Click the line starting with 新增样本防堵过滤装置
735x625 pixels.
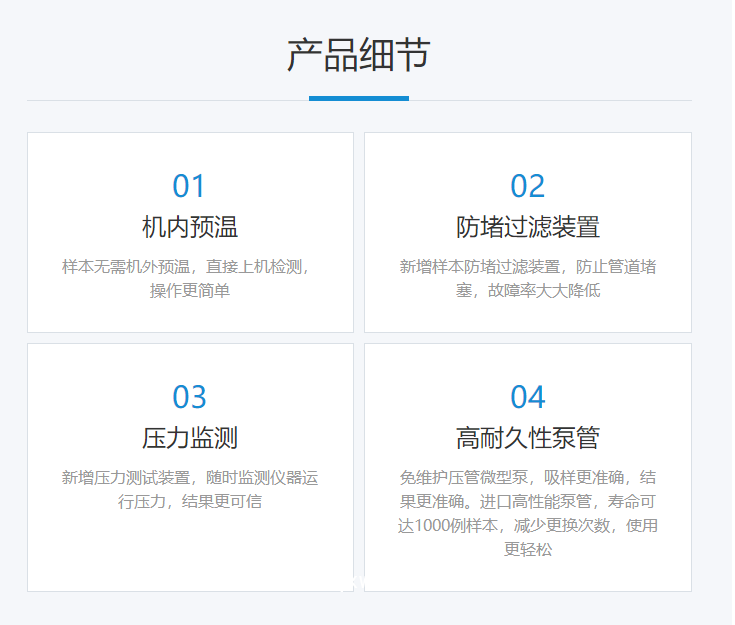[x=527, y=267]
